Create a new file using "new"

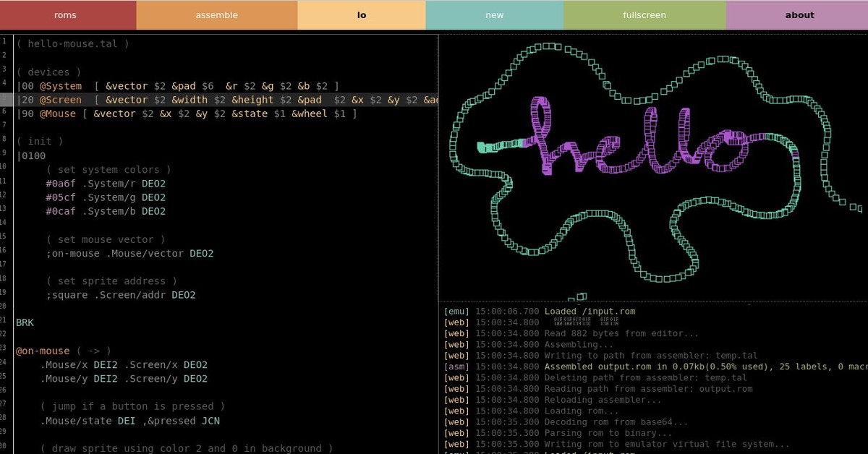click(x=495, y=14)
